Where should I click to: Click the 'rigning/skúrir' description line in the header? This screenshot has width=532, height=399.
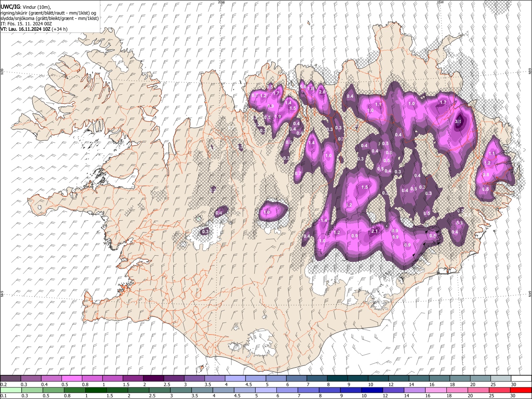[x=48, y=13]
